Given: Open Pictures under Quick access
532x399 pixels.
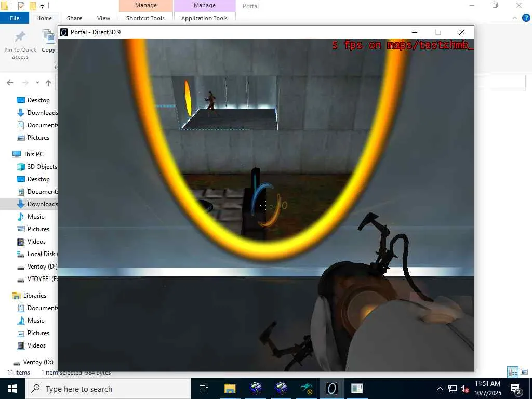Looking at the screenshot, I should [x=38, y=137].
